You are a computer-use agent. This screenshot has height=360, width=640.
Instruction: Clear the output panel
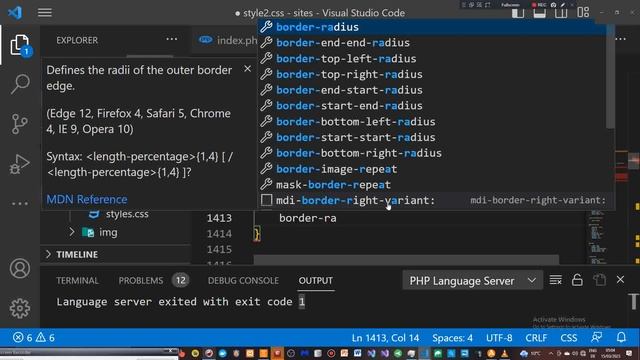(556, 280)
